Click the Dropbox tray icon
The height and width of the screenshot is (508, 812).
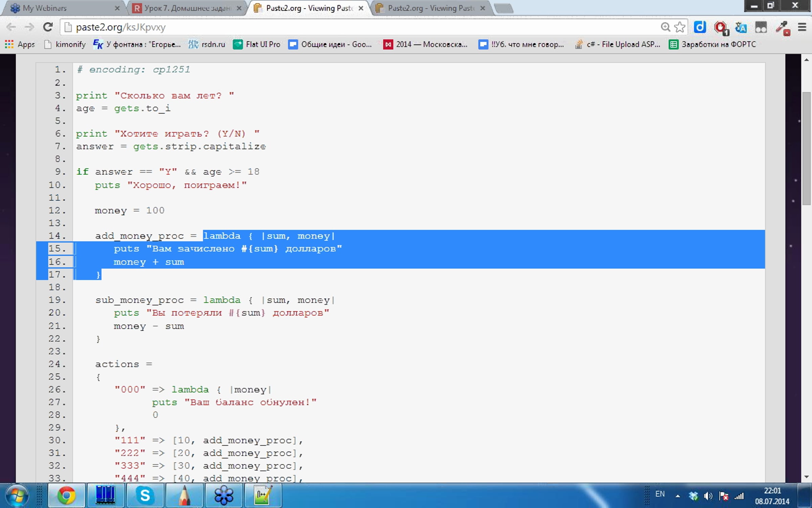[693, 496]
